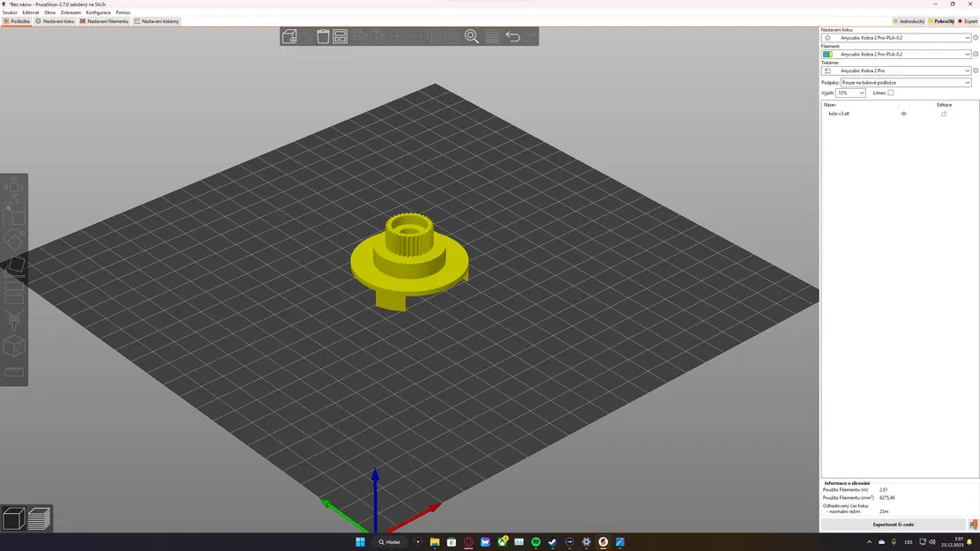
Task: Select the Move gizmo tool
Action: coord(14,187)
